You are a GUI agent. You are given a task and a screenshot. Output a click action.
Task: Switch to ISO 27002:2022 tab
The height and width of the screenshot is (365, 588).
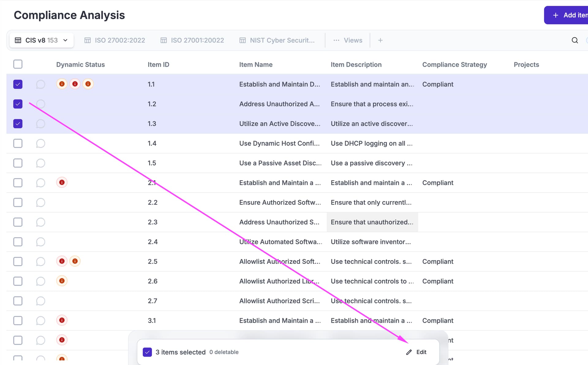(x=115, y=40)
